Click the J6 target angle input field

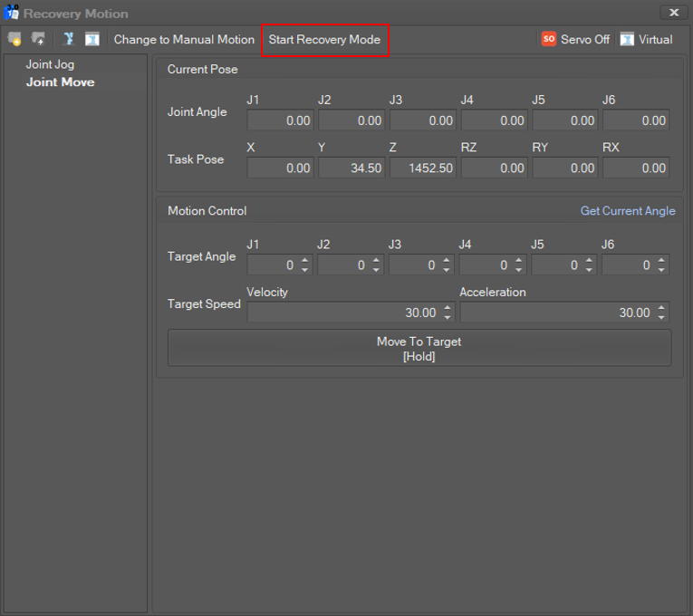click(x=627, y=265)
